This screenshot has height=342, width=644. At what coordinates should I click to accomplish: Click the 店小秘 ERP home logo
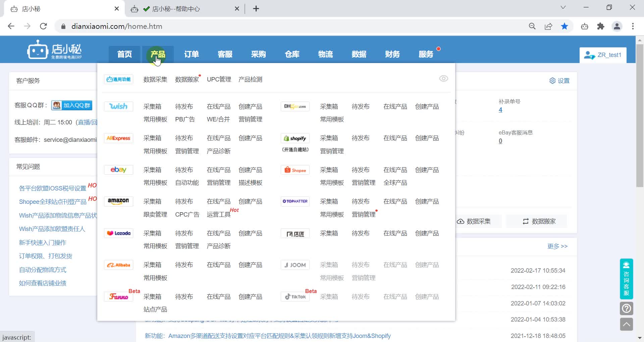click(55, 50)
